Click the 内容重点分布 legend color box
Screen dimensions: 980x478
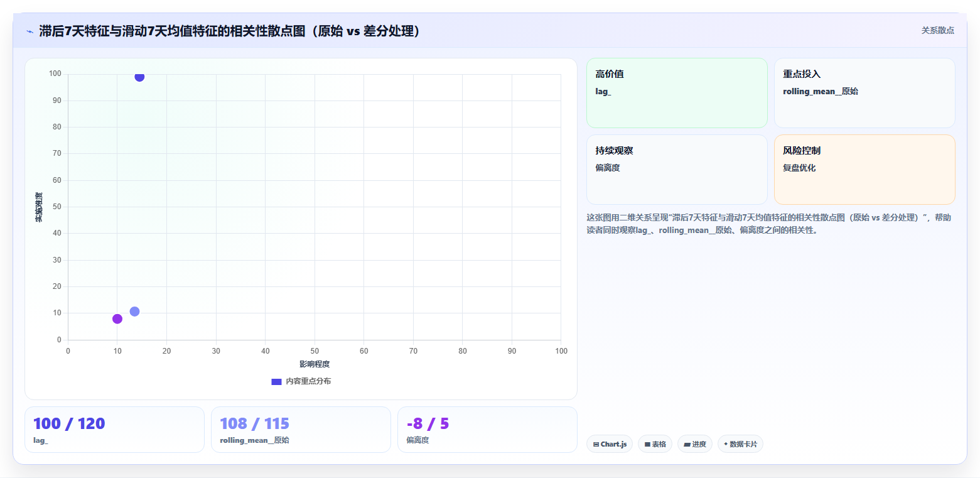pos(276,381)
